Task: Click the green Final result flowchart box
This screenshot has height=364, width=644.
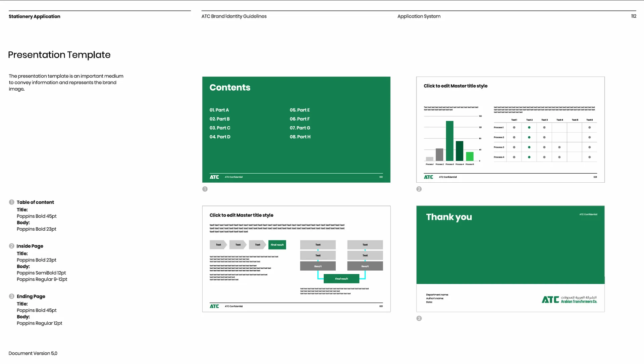Action: coord(341,279)
